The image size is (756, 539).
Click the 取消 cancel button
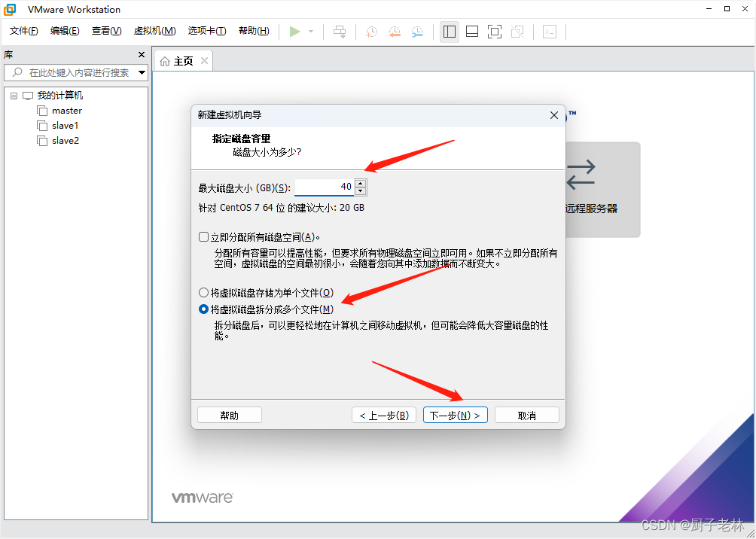(527, 415)
